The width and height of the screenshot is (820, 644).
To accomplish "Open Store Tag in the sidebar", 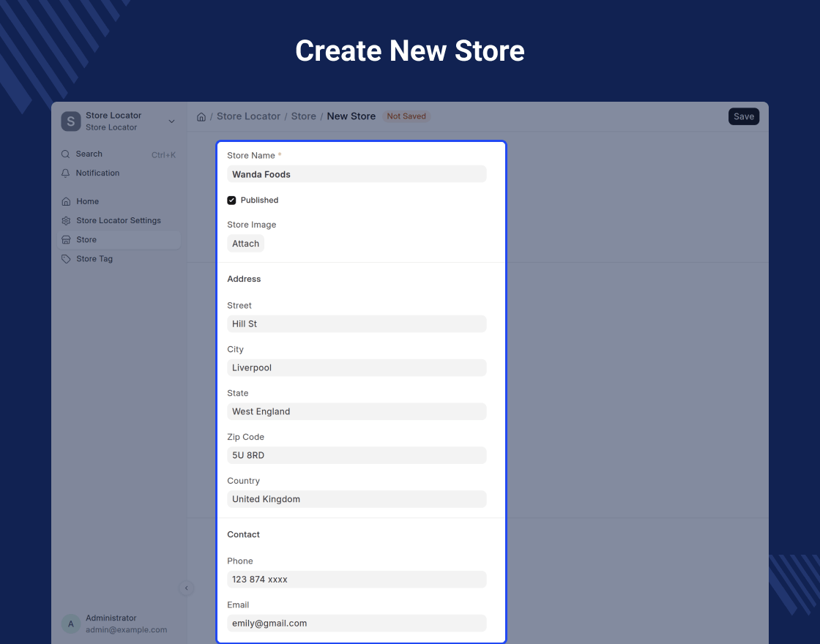I will coord(119,259).
